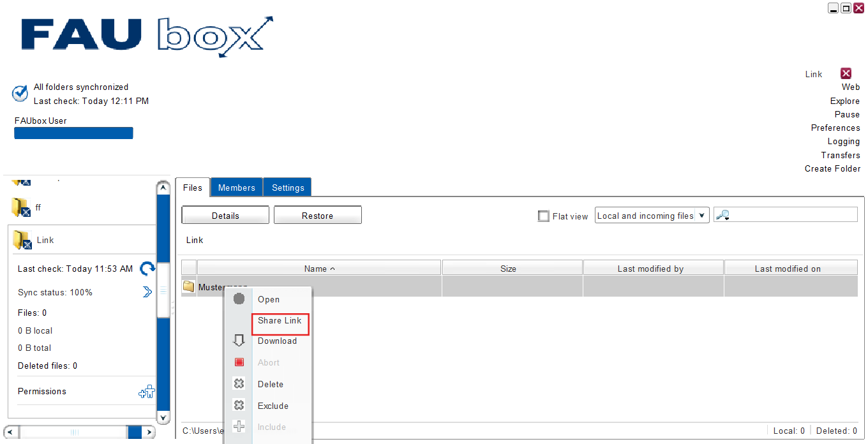Click the 'Permissions' label in sidebar
The image size is (868, 444).
coord(42,391)
